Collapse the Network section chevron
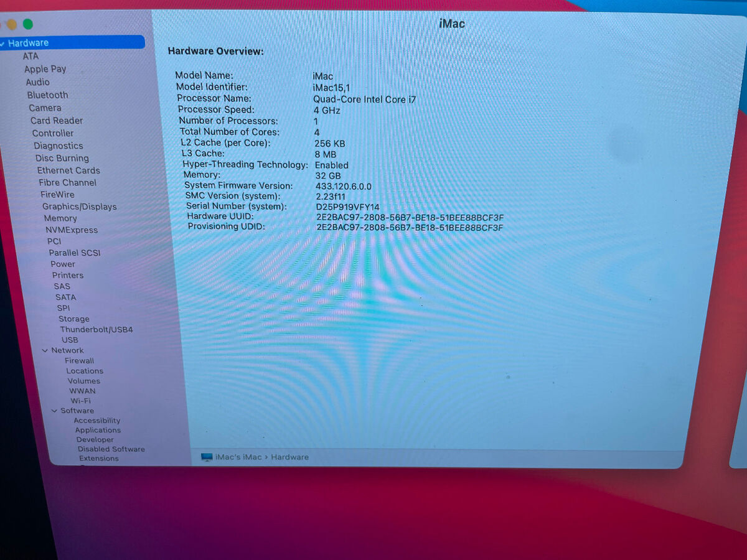Viewport: 747px width, 560px height. click(x=45, y=351)
